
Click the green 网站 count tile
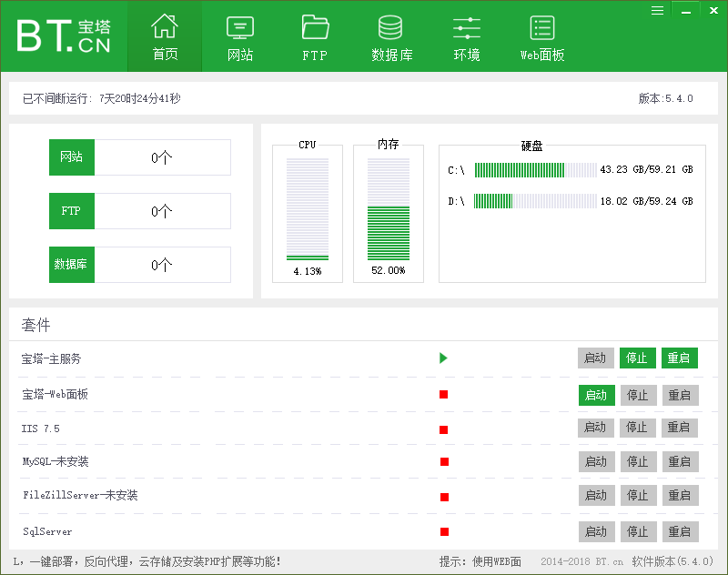coord(72,157)
